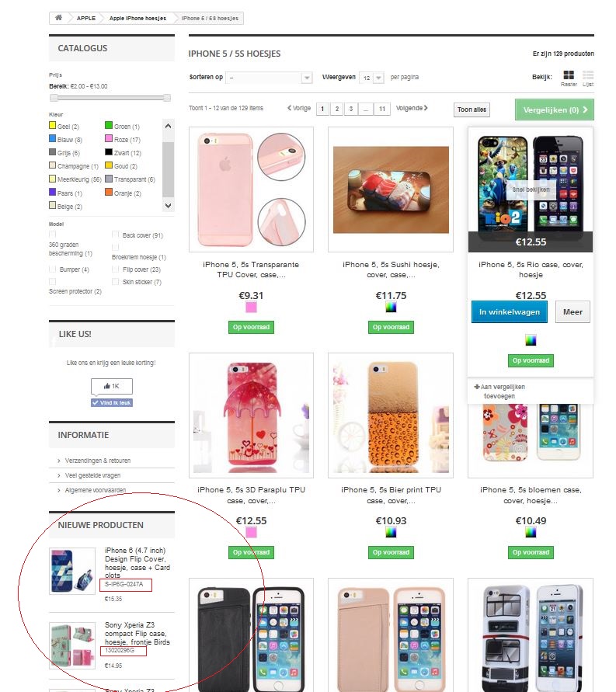This screenshot has width=616, height=692.
Task: Click Vorige previous-page arrow
Action: click(290, 108)
